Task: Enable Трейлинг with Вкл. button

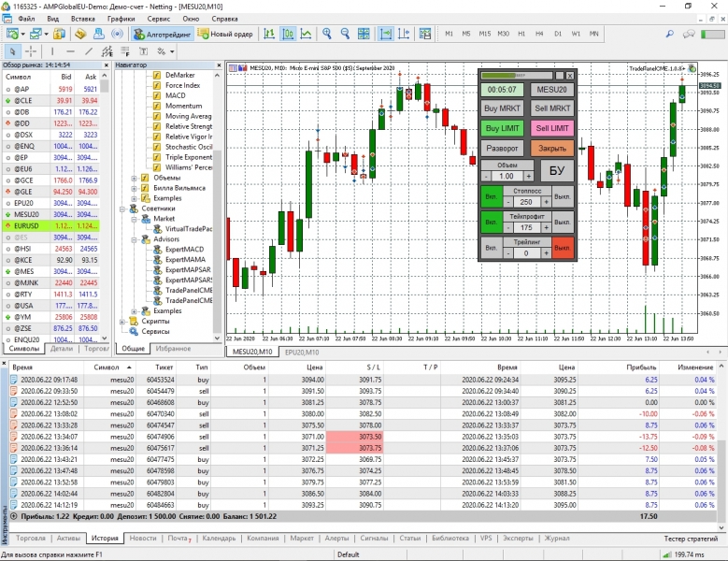Action: 492,248
